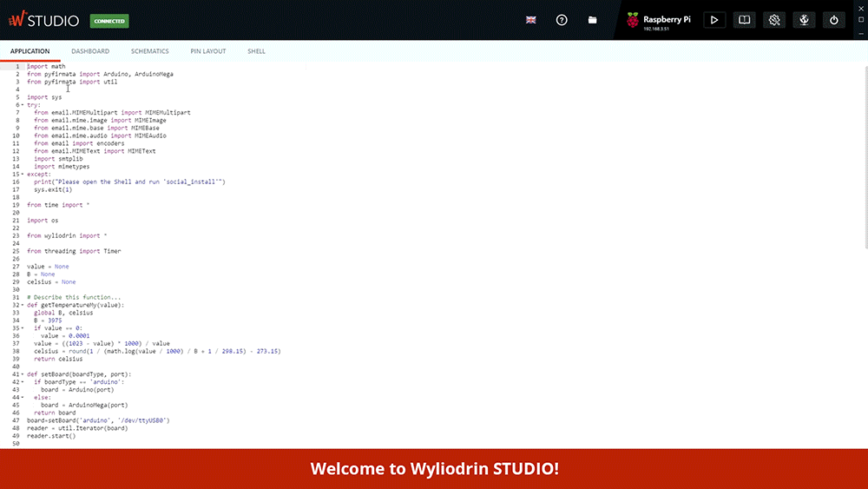Click the network globe icon
The image size is (868, 489).
[804, 20]
